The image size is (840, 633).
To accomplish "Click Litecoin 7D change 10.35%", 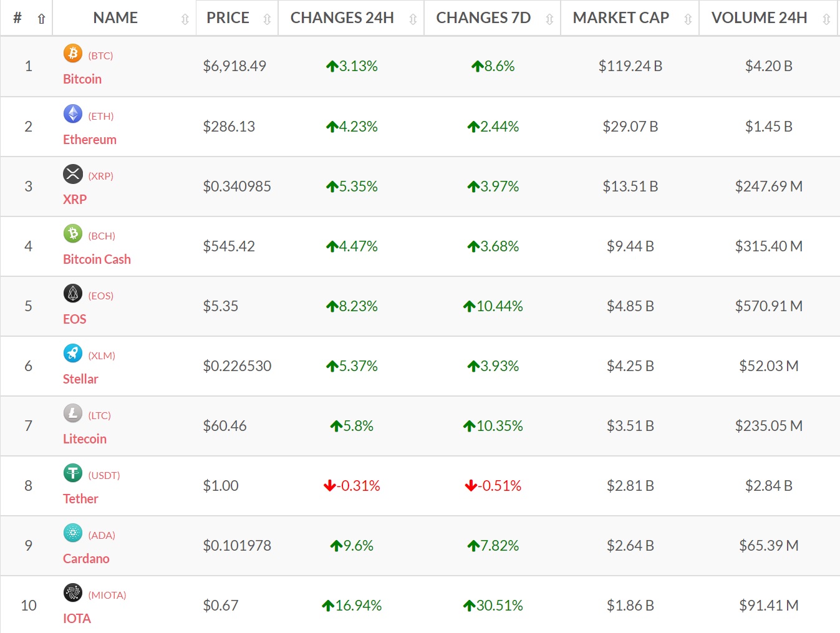I will [x=493, y=426].
